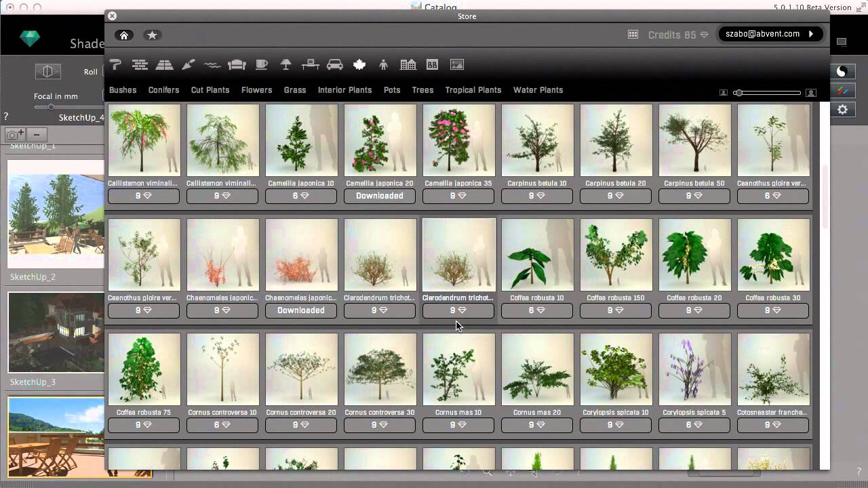Open the Interior Plants subcategory
Viewport: 868px width, 488px height.
(x=344, y=89)
